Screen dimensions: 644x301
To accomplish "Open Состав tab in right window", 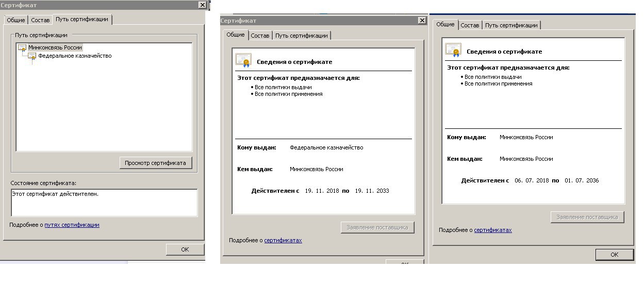I will pyautogui.click(x=470, y=25).
